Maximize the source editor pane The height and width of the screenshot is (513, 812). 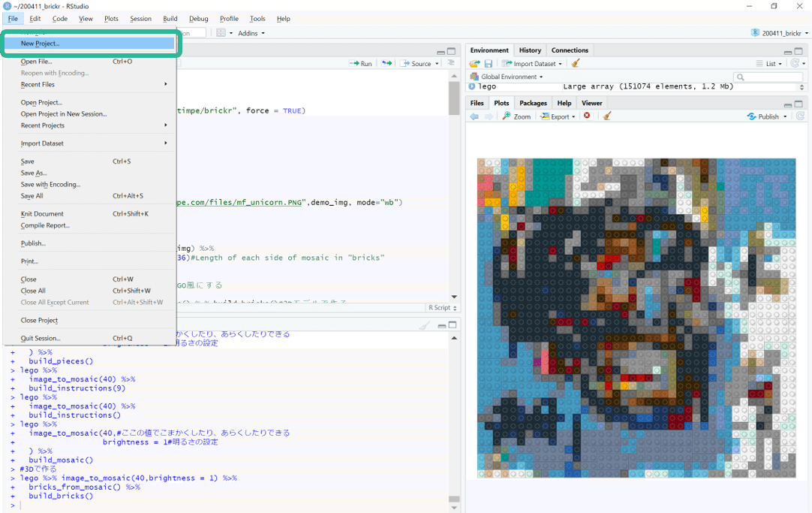452,51
